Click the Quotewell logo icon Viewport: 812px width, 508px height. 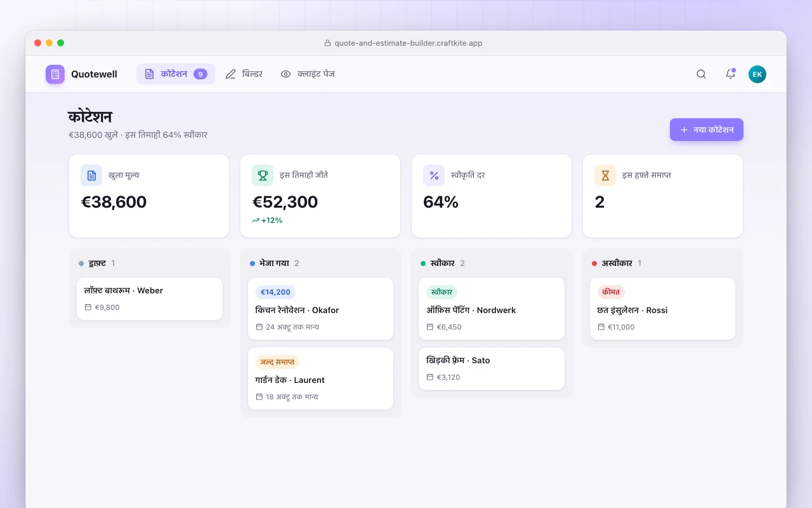tap(55, 74)
